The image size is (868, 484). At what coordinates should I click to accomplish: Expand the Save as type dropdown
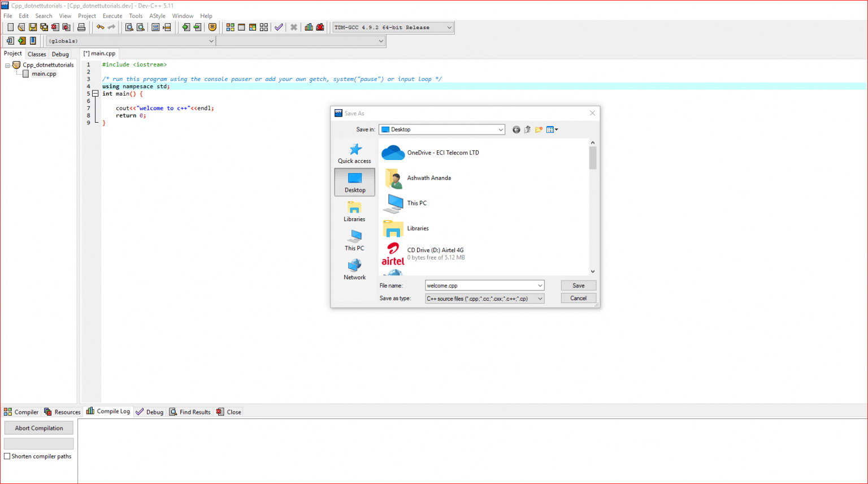click(540, 299)
